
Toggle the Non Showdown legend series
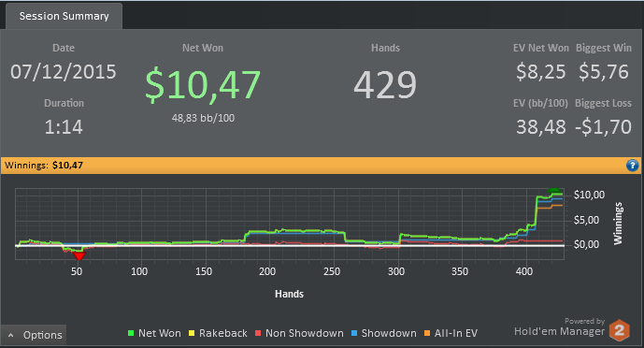(x=299, y=333)
